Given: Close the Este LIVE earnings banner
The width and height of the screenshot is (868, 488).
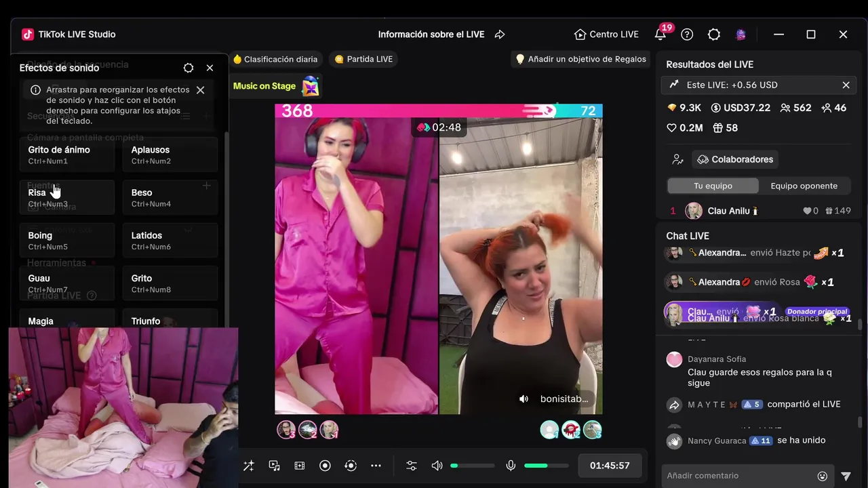Looking at the screenshot, I should (x=846, y=85).
